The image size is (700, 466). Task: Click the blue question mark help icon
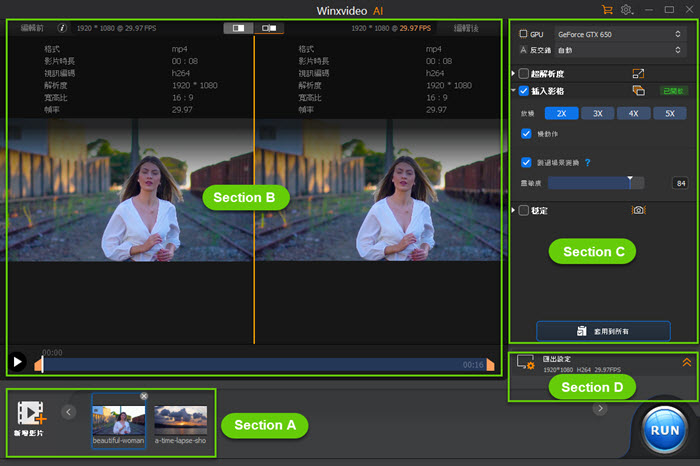(x=588, y=162)
